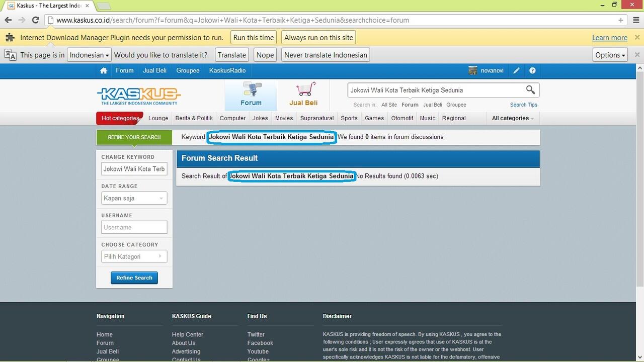
Task: Click the browser address bar URL
Action: [x=232, y=20]
